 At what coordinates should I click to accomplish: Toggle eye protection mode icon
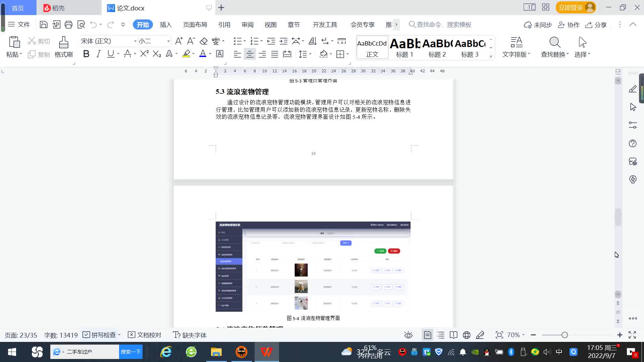408,335
